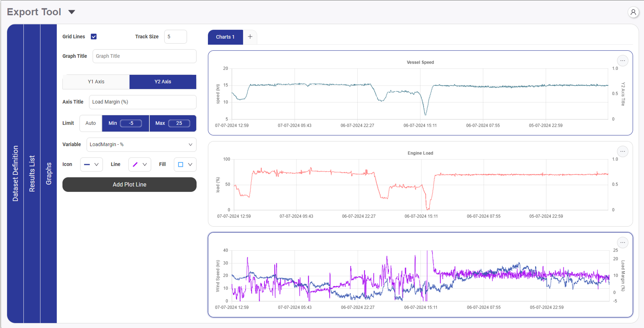Open Vessel Speed chart options menu
Screen dimensions: 644x328
tap(623, 61)
